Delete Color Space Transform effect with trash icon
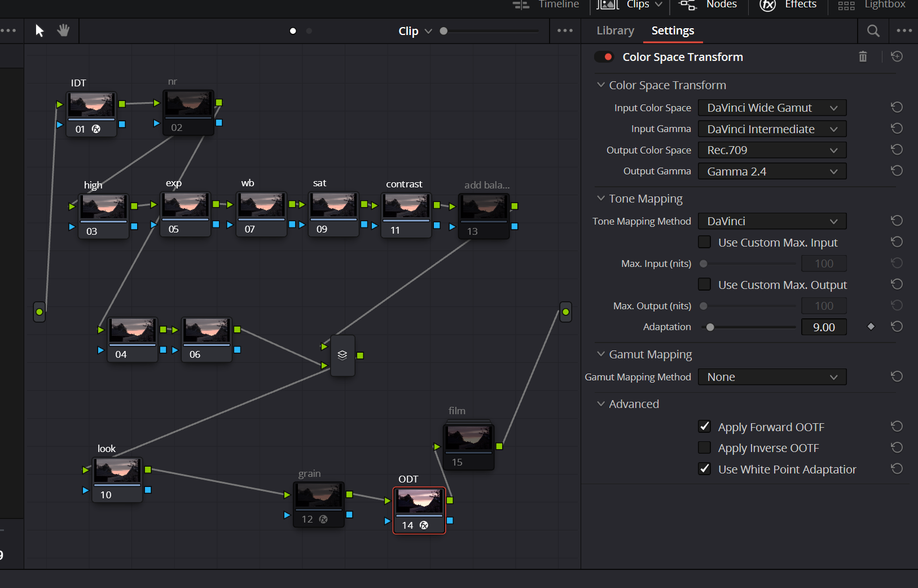Image resolution: width=918 pixels, height=588 pixels. click(x=863, y=56)
